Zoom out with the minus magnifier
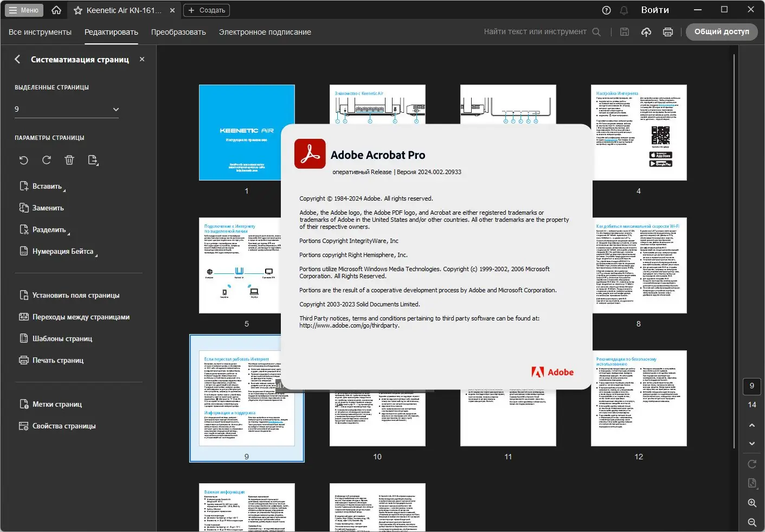Image resolution: width=765 pixels, height=532 pixels. [752, 522]
